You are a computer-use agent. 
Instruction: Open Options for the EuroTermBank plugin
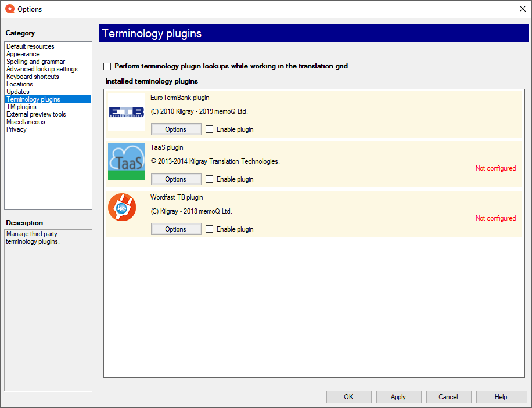coord(175,129)
